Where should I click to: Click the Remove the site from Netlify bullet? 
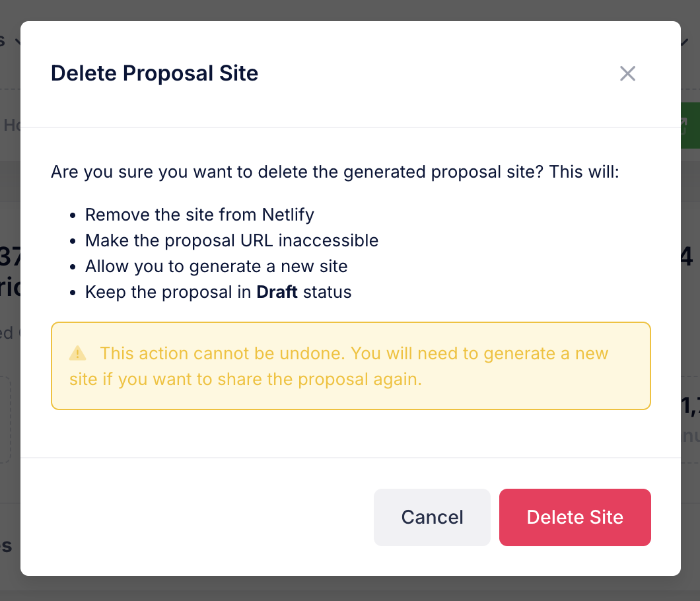[199, 215]
